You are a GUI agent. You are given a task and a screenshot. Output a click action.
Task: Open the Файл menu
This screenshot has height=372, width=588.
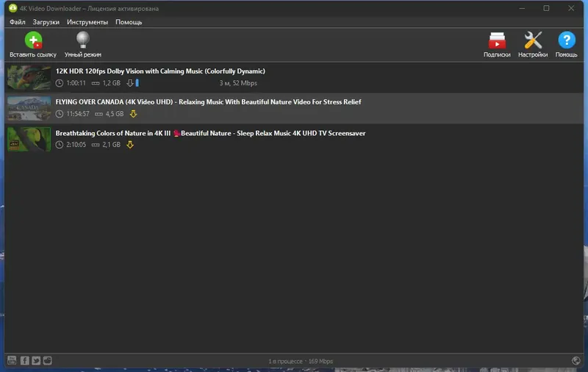tap(17, 22)
